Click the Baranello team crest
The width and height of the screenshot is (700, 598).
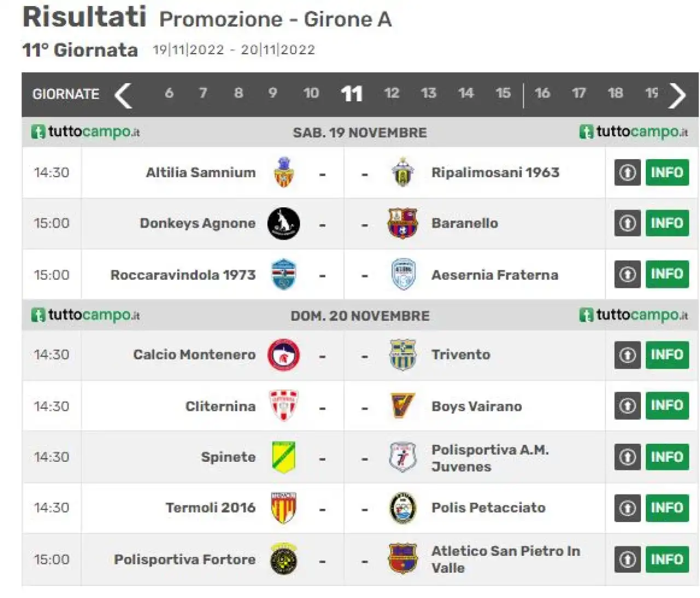click(x=403, y=223)
